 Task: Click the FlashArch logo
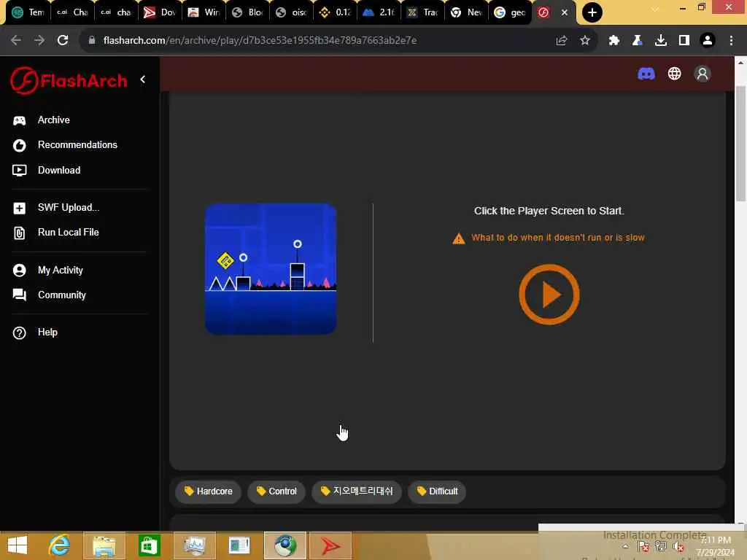click(x=69, y=80)
